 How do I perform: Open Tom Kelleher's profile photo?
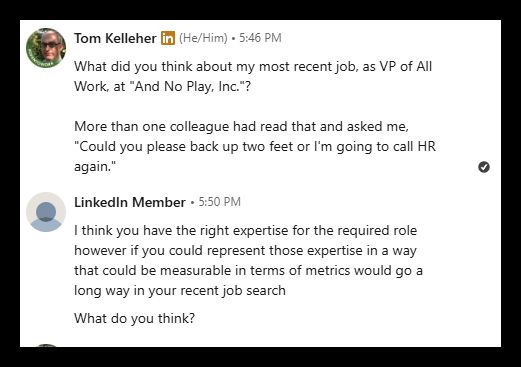[x=46, y=48]
